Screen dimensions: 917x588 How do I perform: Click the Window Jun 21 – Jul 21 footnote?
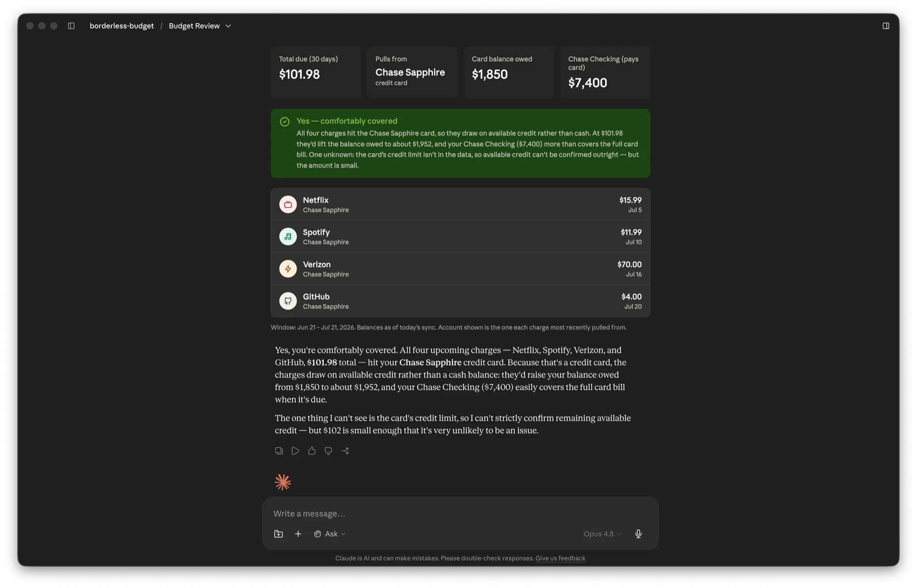coord(448,327)
